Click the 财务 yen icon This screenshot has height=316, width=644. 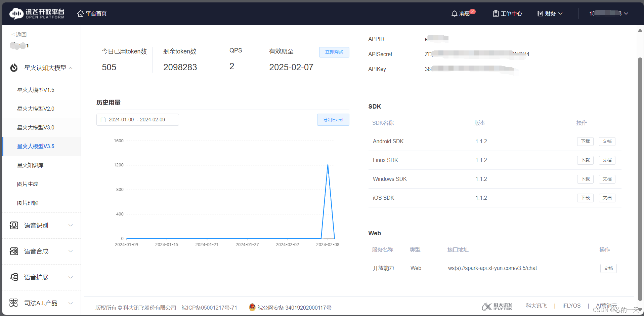pyautogui.click(x=540, y=13)
